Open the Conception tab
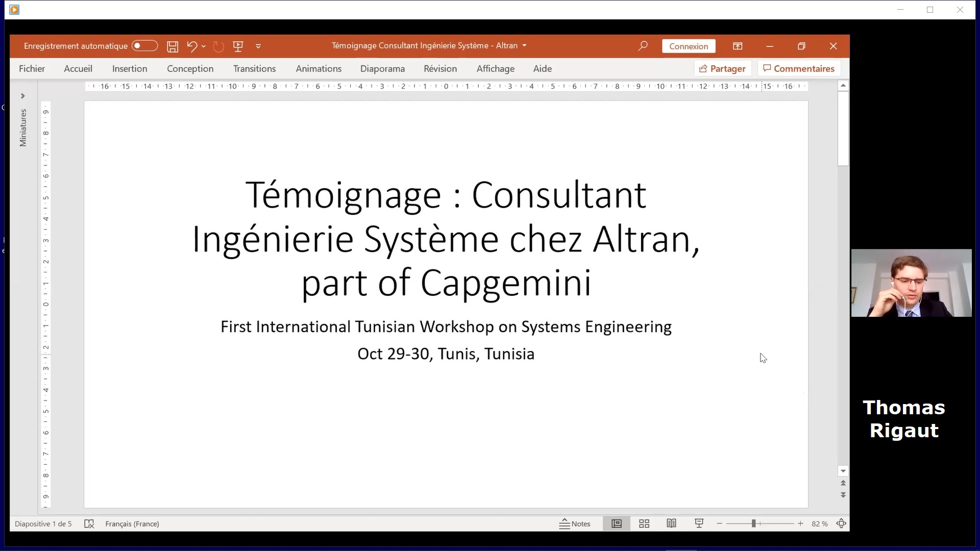This screenshot has width=980, height=551. coord(190,69)
